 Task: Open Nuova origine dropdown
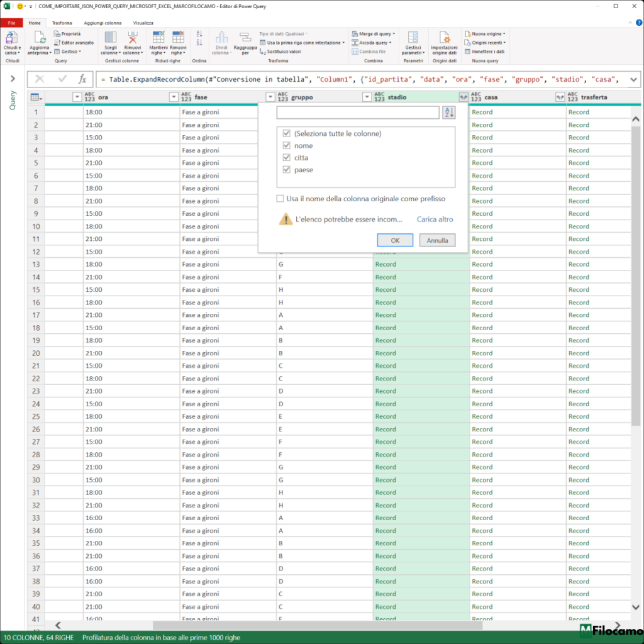485,34
